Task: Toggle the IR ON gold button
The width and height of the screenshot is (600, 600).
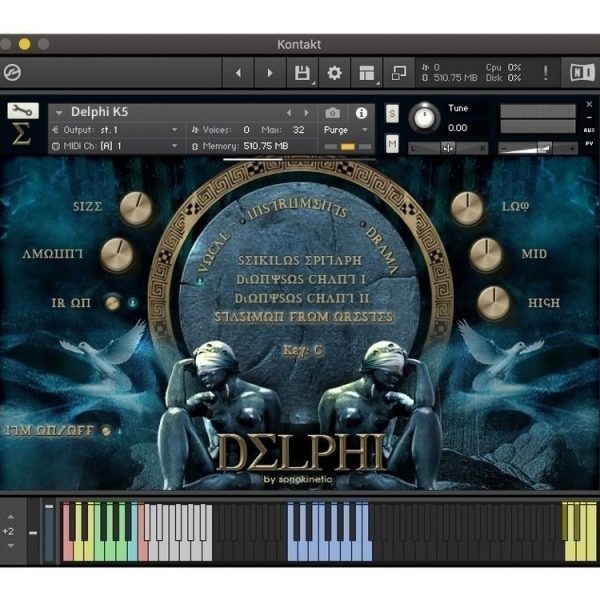Action: click(x=112, y=303)
